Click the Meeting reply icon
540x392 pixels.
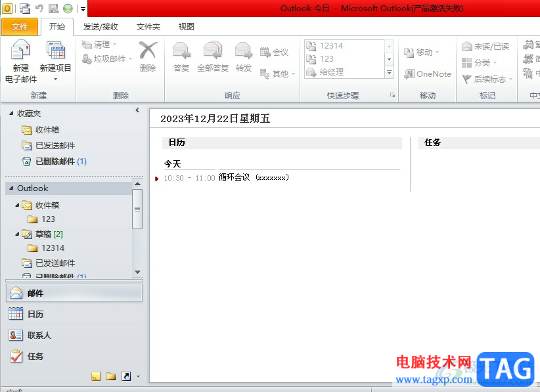(x=265, y=53)
